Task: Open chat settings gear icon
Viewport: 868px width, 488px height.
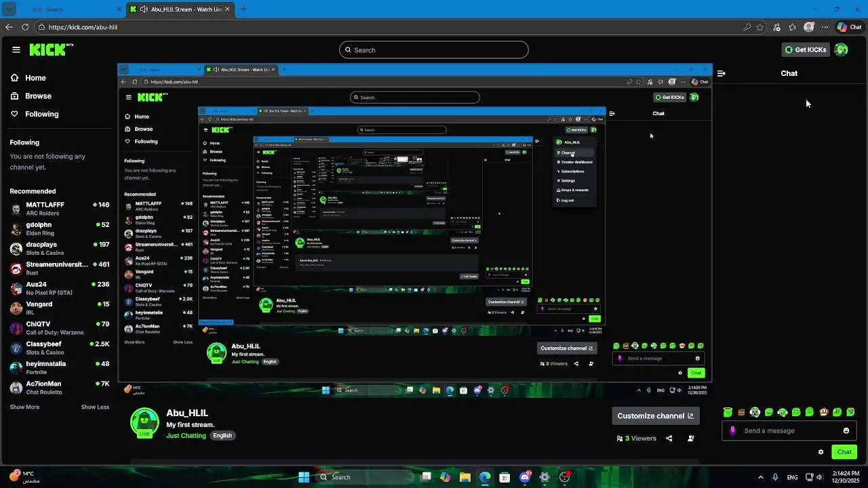Action: (x=821, y=452)
